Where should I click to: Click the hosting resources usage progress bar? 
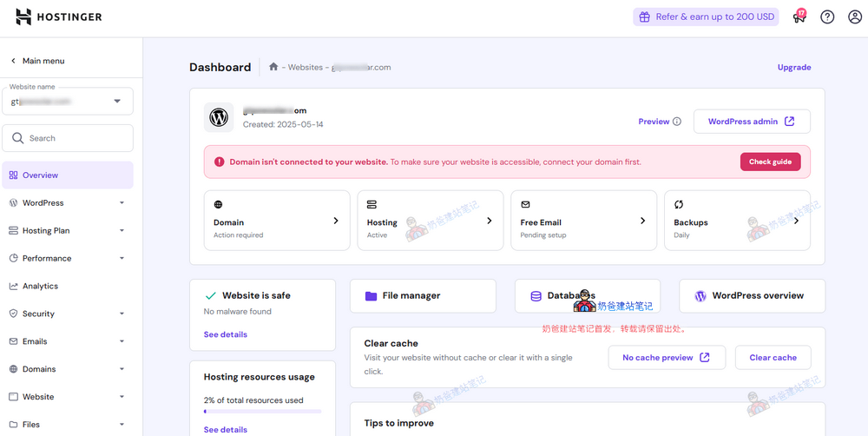pyautogui.click(x=262, y=412)
